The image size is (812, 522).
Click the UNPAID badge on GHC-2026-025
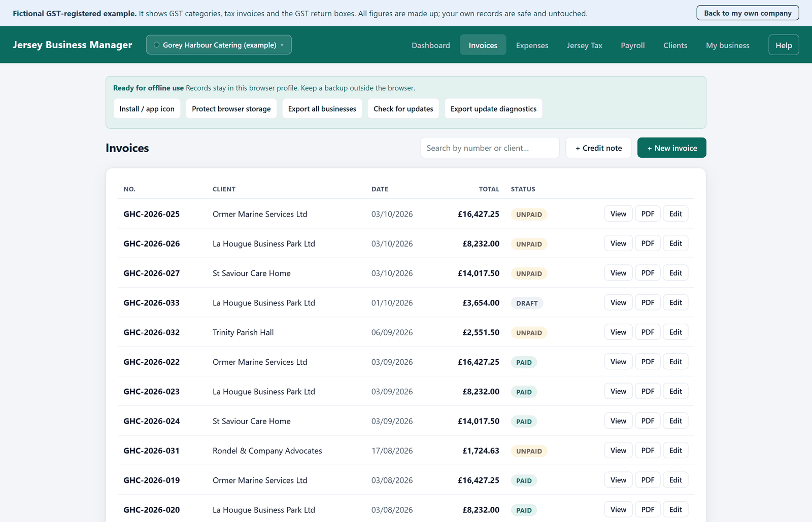point(529,214)
